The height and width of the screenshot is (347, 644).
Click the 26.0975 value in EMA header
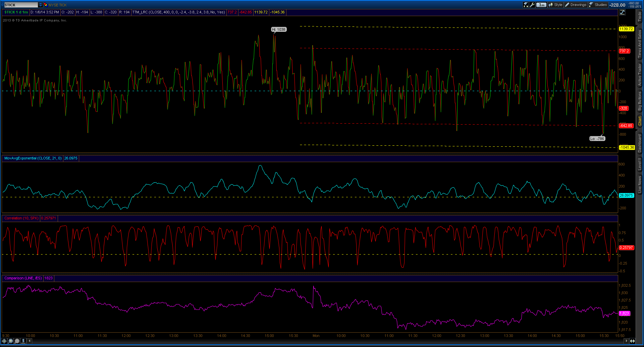pyautogui.click(x=71, y=158)
